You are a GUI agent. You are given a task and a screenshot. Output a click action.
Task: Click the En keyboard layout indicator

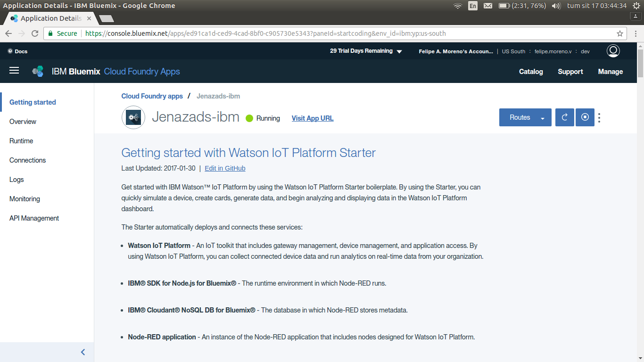click(472, 6)
